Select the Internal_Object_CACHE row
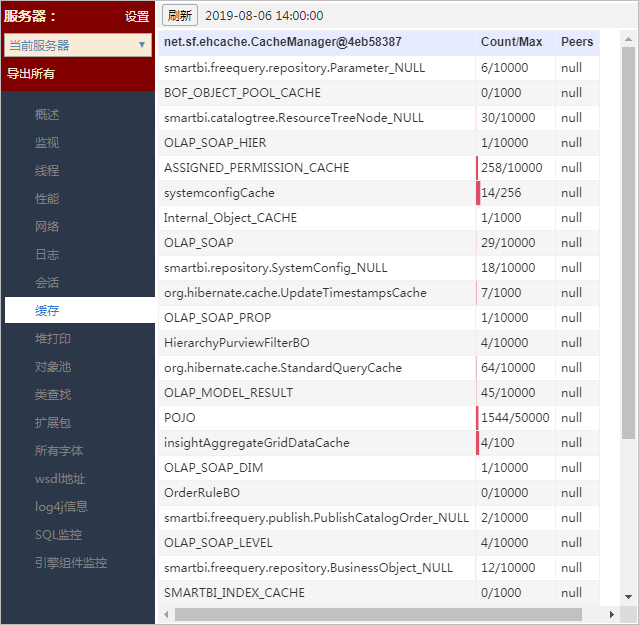Image resolution: width=639 pixels, height=625 pixels. 379,218
